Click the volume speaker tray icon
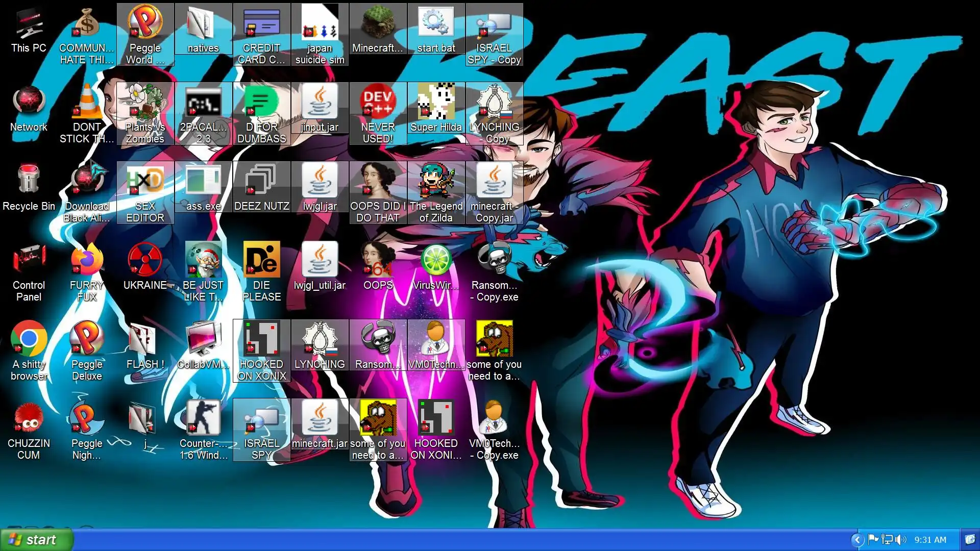980x551 pixels. tap(901, 540)
